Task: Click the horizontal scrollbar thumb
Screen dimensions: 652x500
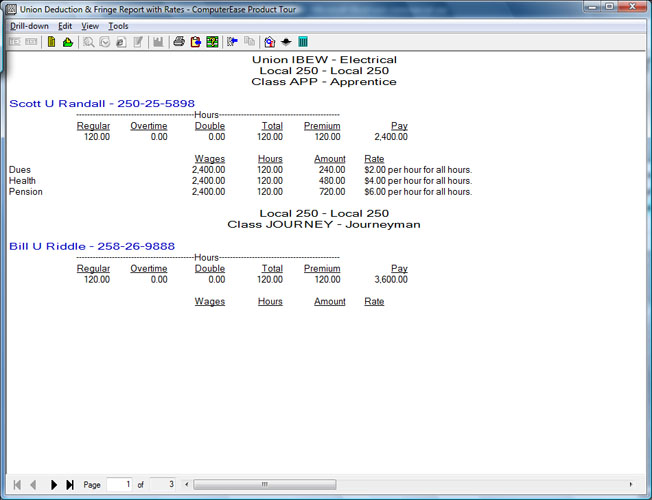Action: click(264, 485)
